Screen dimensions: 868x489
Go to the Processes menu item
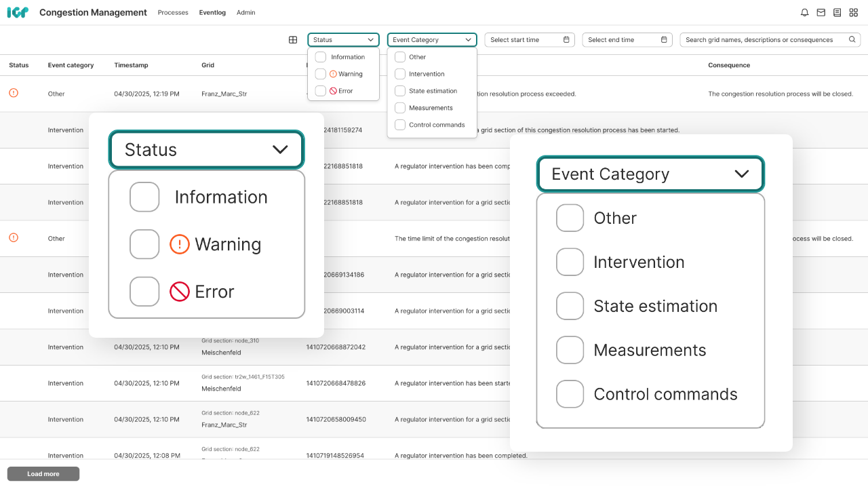(173, 12)
